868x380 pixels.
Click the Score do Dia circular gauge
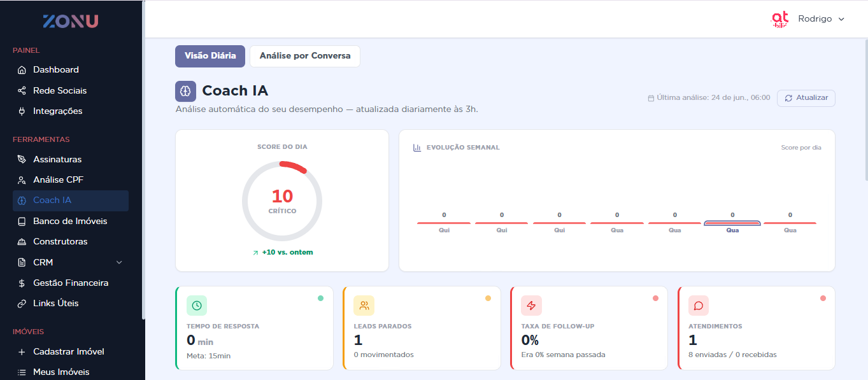click(282, 201)
